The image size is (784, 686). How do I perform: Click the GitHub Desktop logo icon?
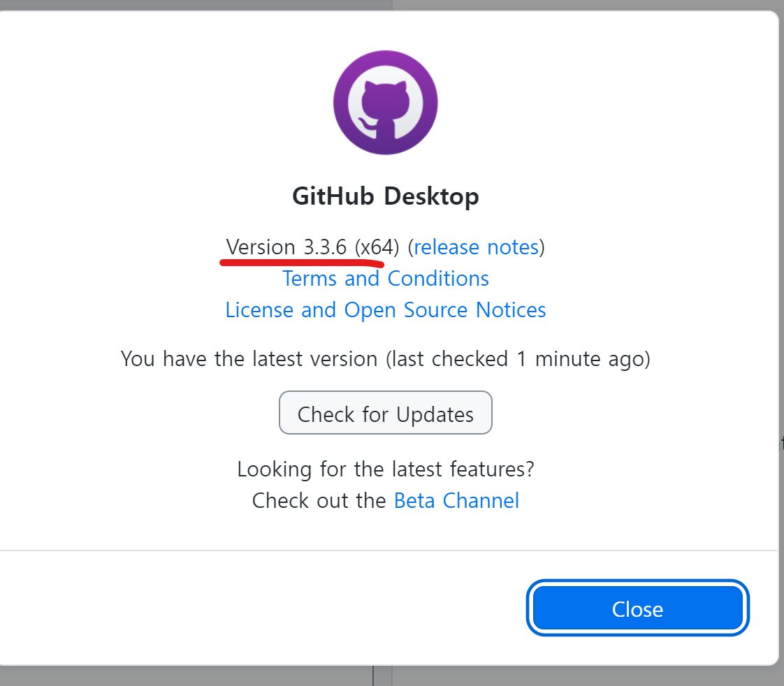click(x=385, y=102)
